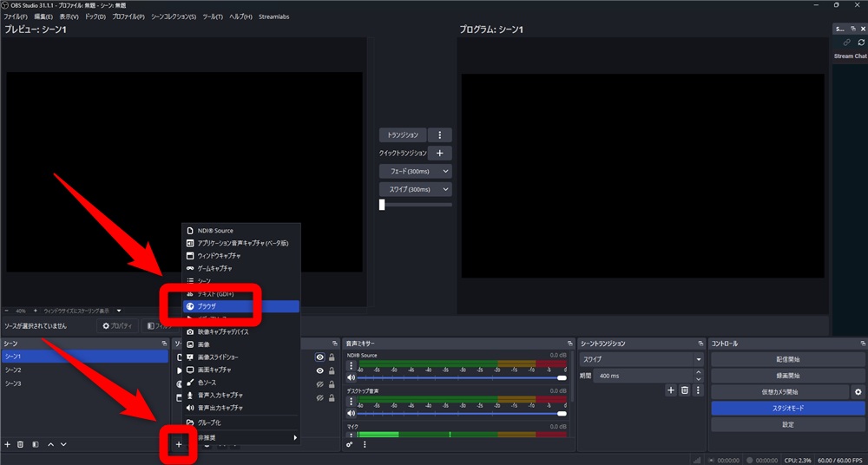Image resolution: width=868 pixels, height=465 pixels.
Task: Mute the NDI Source speaker icon
Action: (x=351, y=377)
